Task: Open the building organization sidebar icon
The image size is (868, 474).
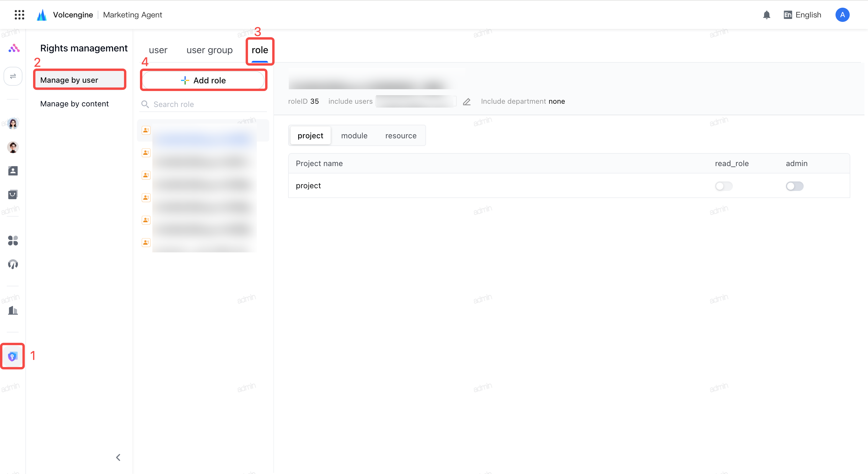Action: tap(13, 310)
